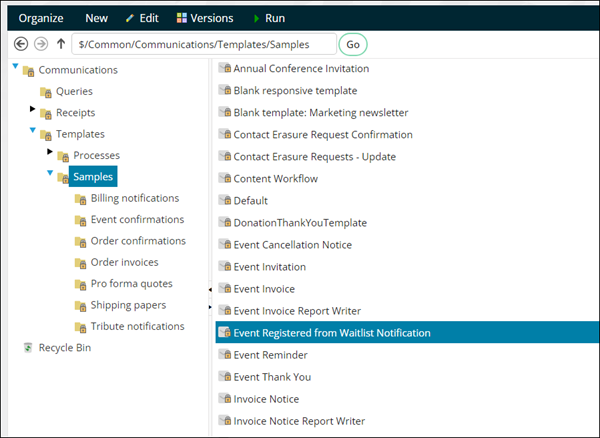
Task: Click the Invoice Notice template envelope icon
Action: 225,399
